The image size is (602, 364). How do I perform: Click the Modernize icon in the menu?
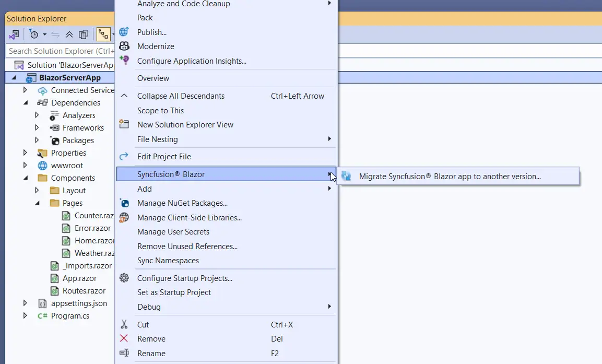(x=124, y=46)
